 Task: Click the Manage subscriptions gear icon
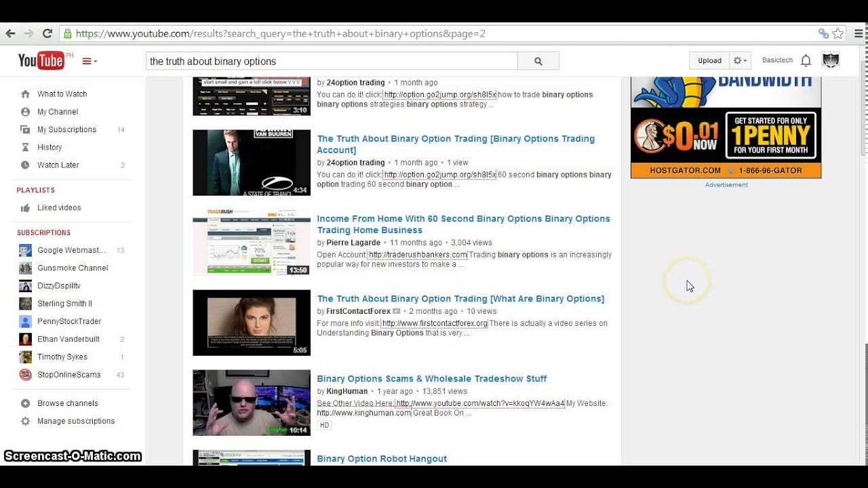point(25,421)
